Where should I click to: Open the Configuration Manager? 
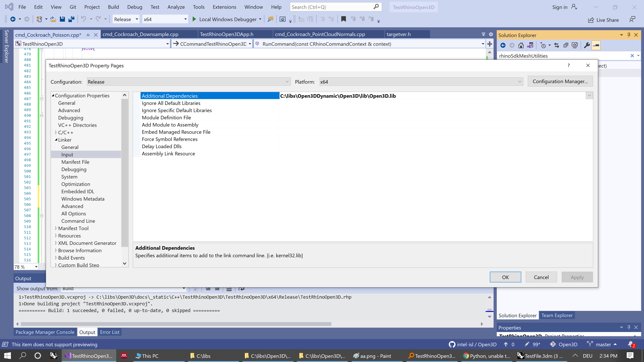[x=560, y=81]
